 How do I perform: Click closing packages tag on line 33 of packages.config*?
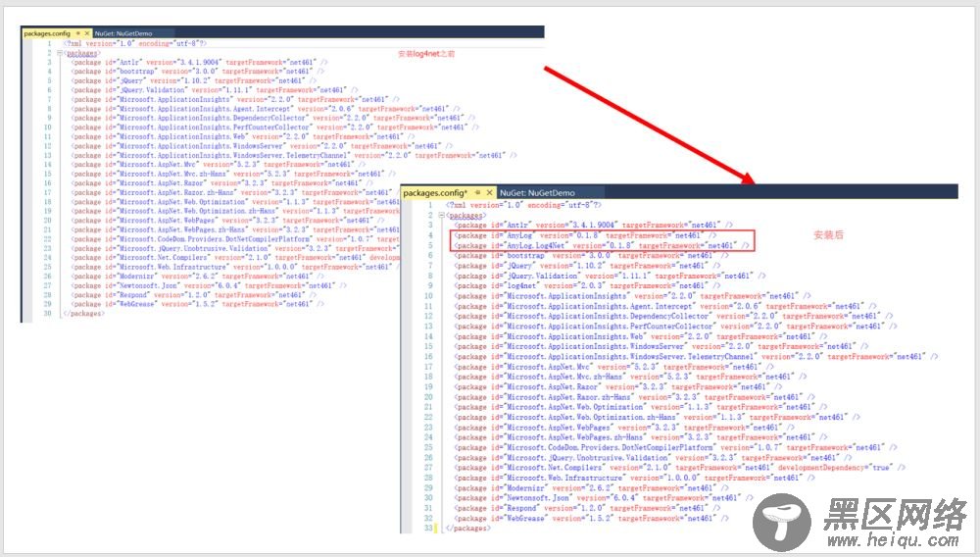pyautogui.click(x=467, y=529)
